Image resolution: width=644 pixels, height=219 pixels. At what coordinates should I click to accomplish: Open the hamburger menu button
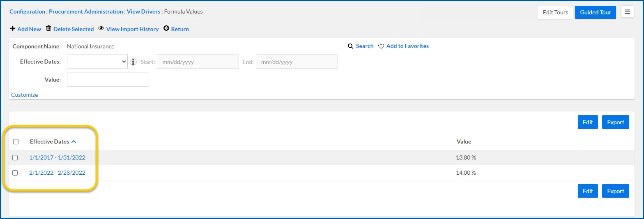(x=627, y=12)
